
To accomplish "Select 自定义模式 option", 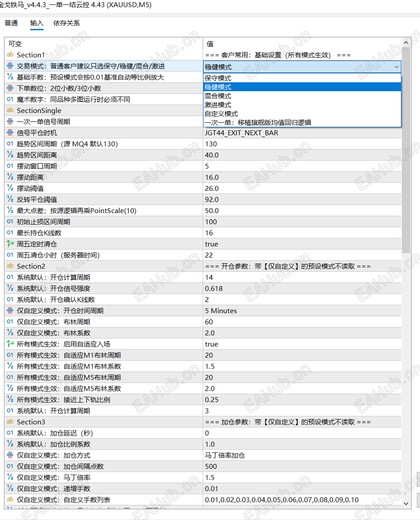I will click(x=302, y=114).
